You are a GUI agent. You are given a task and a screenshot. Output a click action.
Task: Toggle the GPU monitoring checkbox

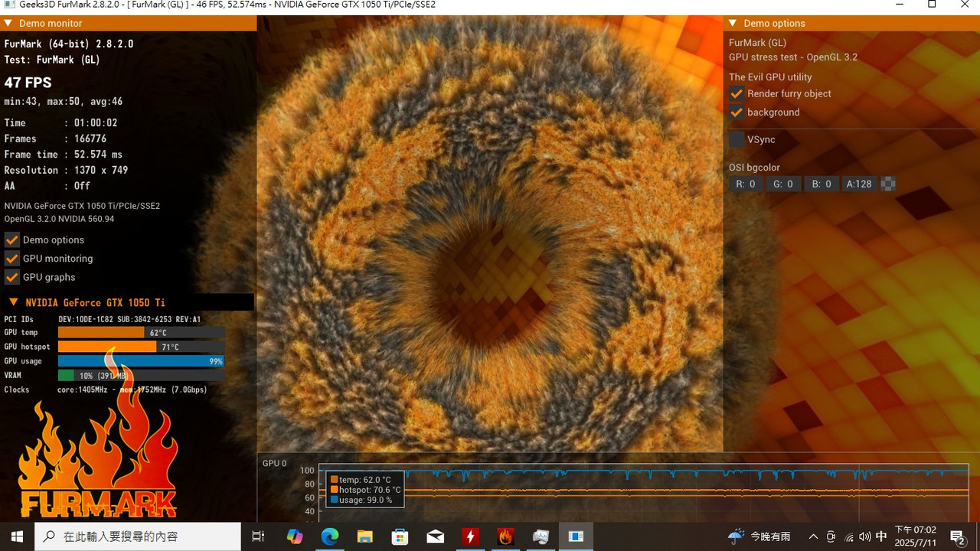click(x=11, y=259)
